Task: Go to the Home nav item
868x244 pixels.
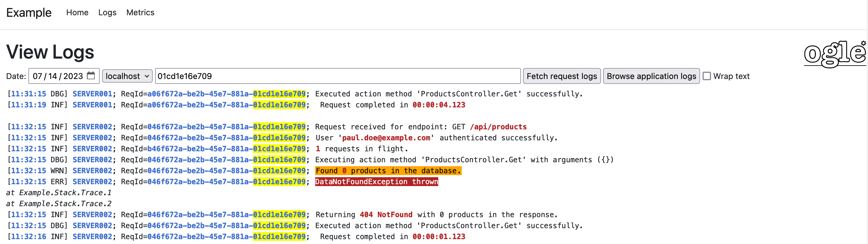Action: click(77, 13)
